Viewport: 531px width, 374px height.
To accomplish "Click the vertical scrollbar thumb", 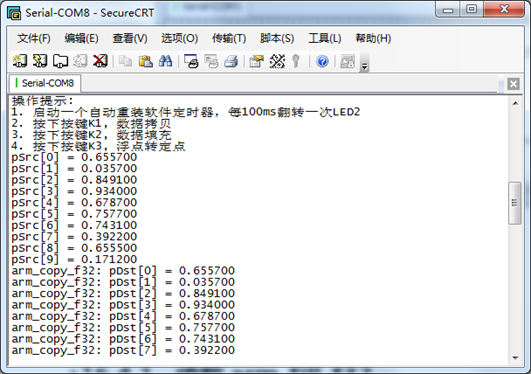I will click(x=515, y=203).
